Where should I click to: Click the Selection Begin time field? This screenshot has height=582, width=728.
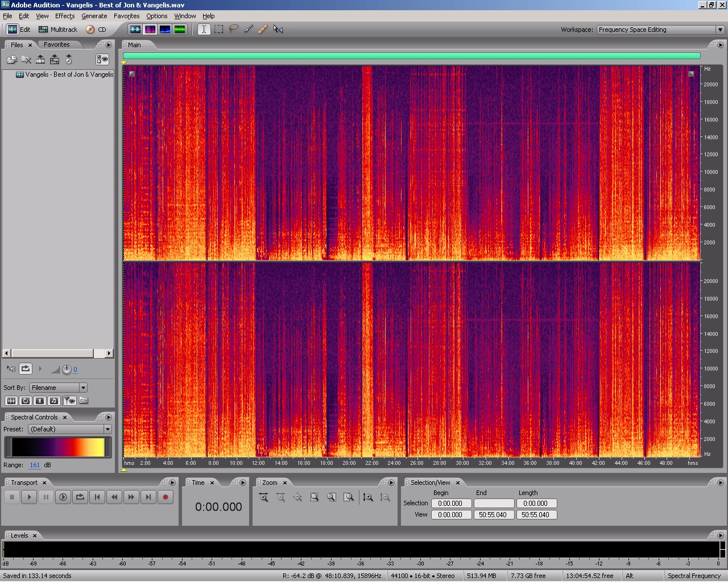(450, 504)
